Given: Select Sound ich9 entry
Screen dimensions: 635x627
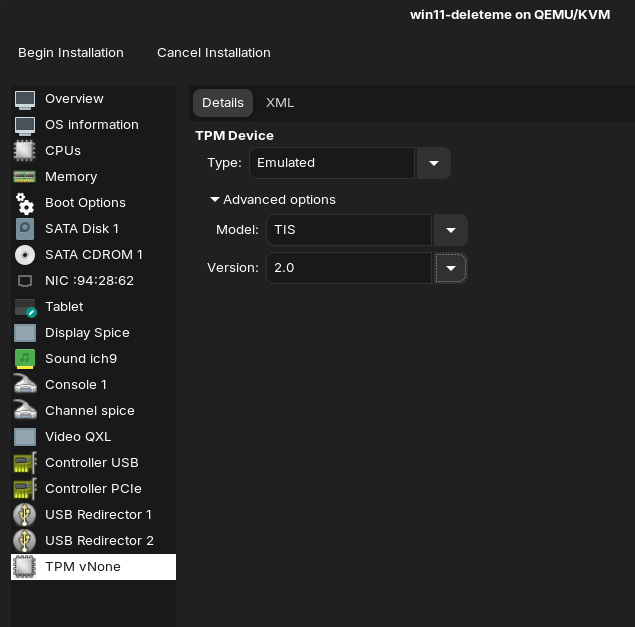Looking at the screenshot, I should coord(94,359).
